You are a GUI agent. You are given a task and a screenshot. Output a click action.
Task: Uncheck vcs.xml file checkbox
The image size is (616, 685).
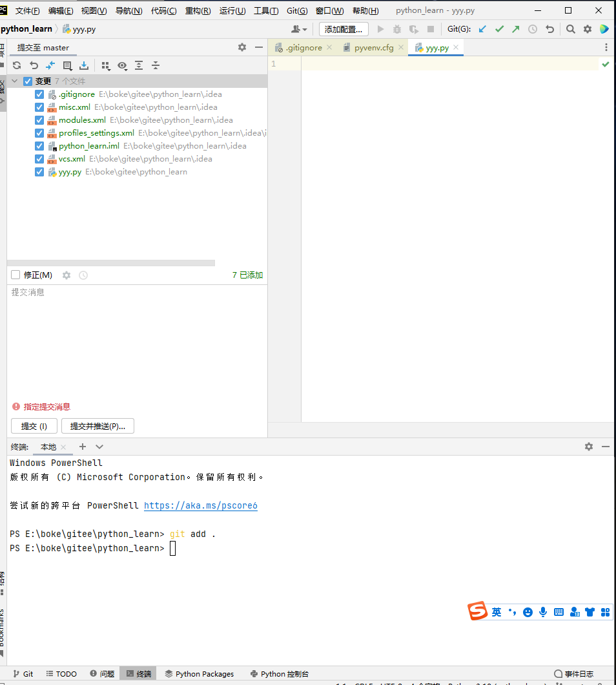tap(39, 159)
